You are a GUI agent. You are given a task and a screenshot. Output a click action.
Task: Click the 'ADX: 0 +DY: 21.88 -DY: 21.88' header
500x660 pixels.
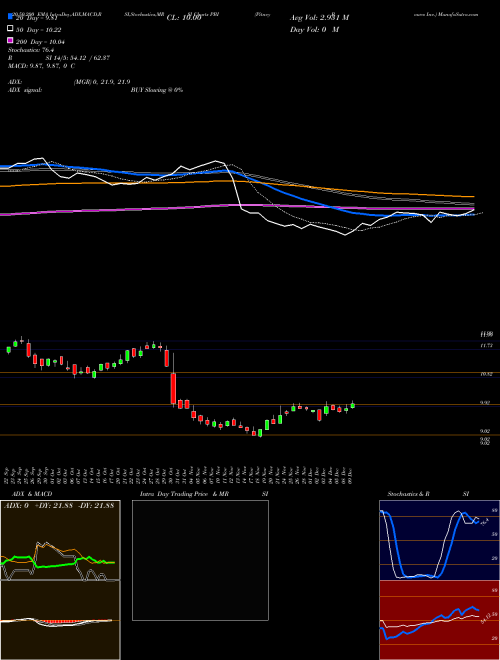59,506
